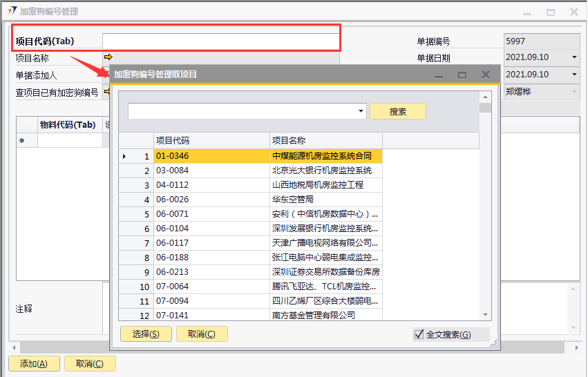Click the 项目名称 column header in dialog
The image size is (588, 377).
coord(325,141)
